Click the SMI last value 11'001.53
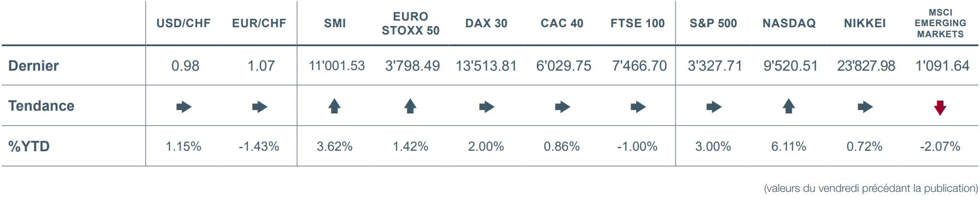The width and height of the screenshot is (980, 203). click(x=337, y=66)
